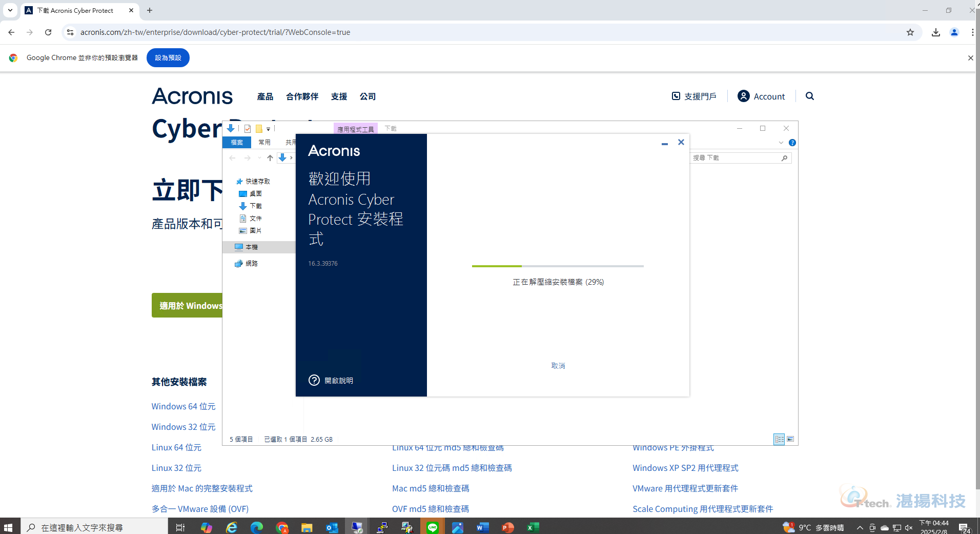This screenshot has width=980, height=534.
Task: Open the Acronis website search icon
Action: tap(810, 96)
